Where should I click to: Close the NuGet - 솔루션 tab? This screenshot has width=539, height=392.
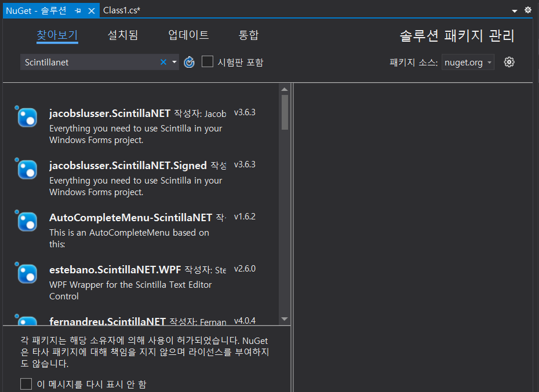(x=92, y=10)
